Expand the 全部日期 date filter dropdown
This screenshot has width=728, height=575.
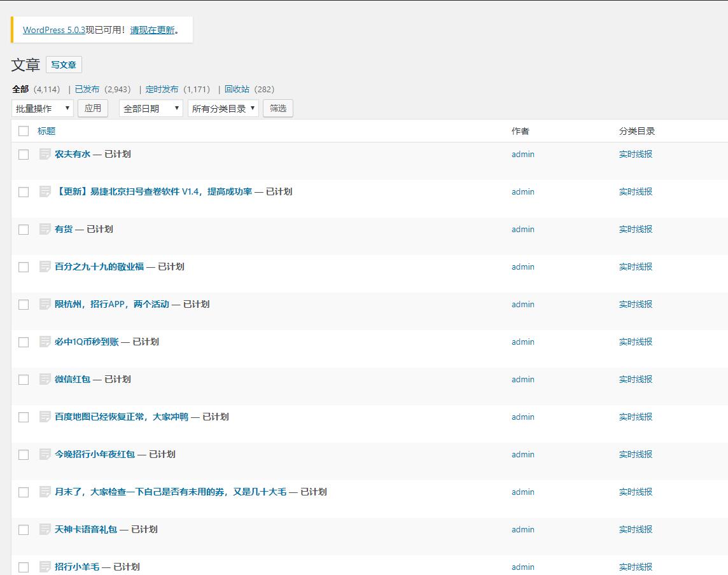(x=151, y=109)
